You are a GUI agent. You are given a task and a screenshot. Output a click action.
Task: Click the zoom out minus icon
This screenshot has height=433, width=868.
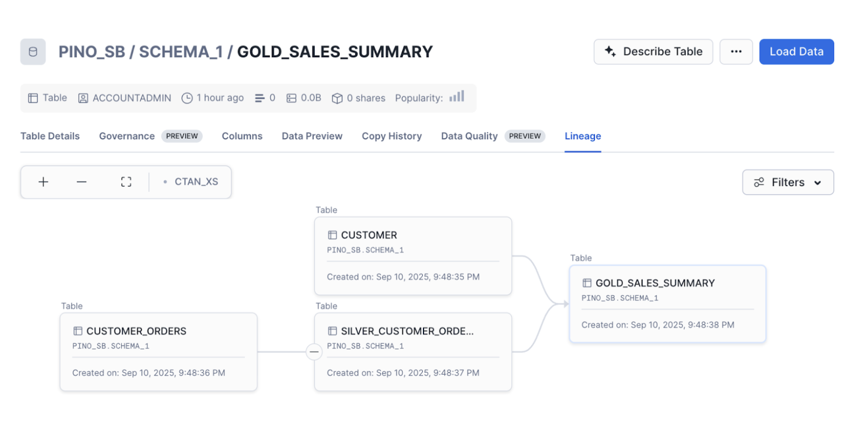tap(82, 182)
